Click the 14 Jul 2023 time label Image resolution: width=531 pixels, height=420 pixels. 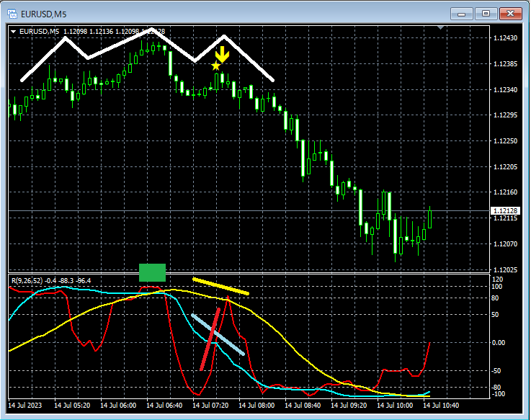(x=24, y=406)
